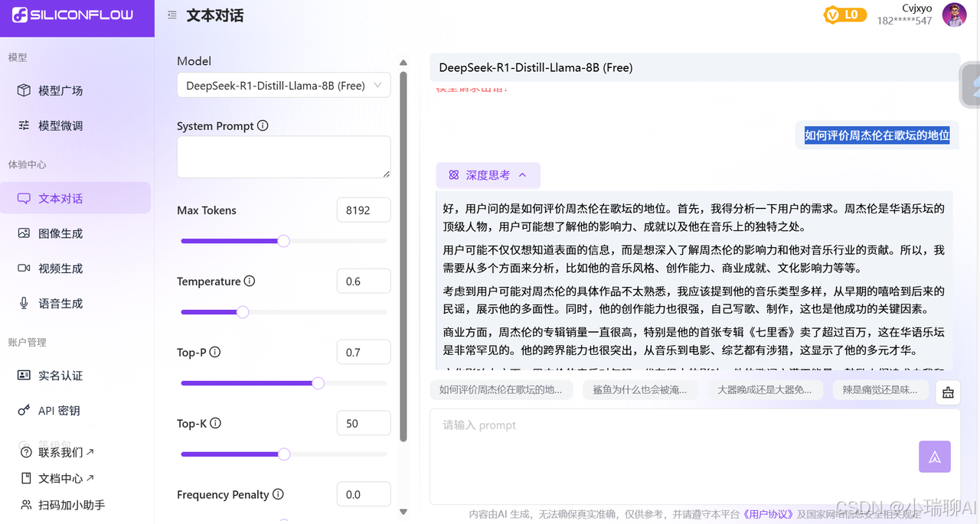This screenshot has width=980, height=524.
Task: Click Frequency Penalty value field 0.0
Action: 364,494
